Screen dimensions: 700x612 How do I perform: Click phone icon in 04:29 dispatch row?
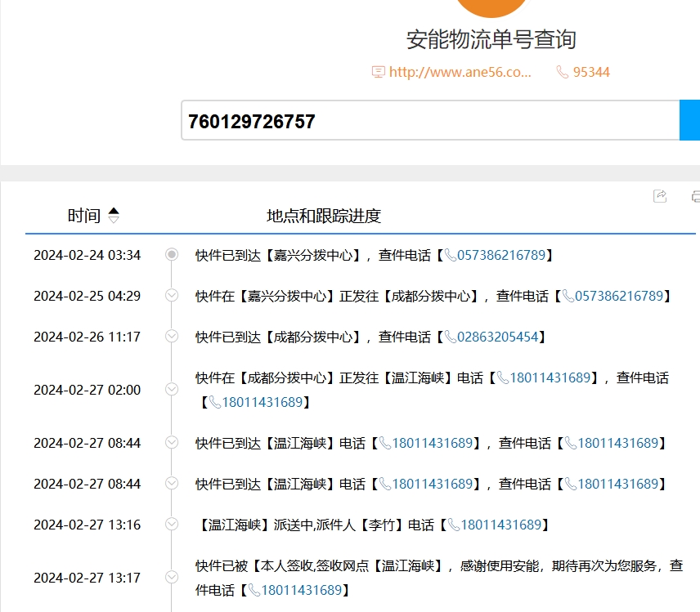click(x=568, y=296)
